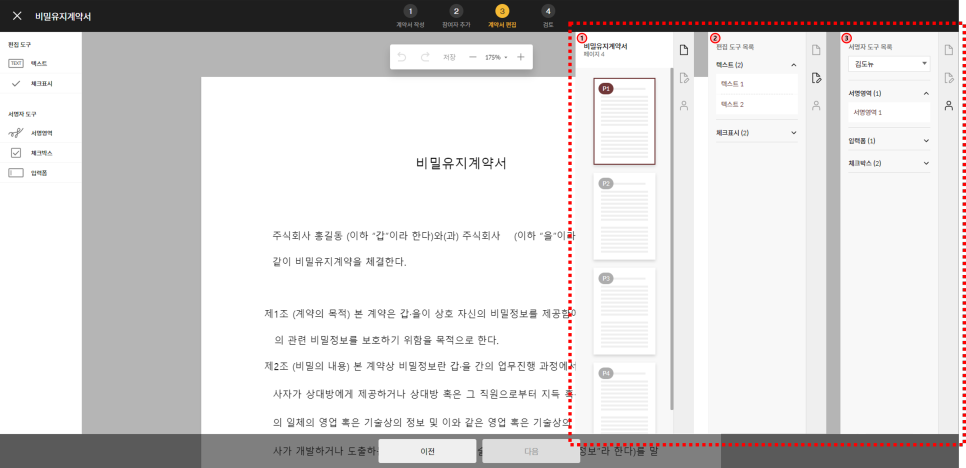Click the thumbnail list vertical scrollbar
966x468 pixels.
tap(671, 239)
